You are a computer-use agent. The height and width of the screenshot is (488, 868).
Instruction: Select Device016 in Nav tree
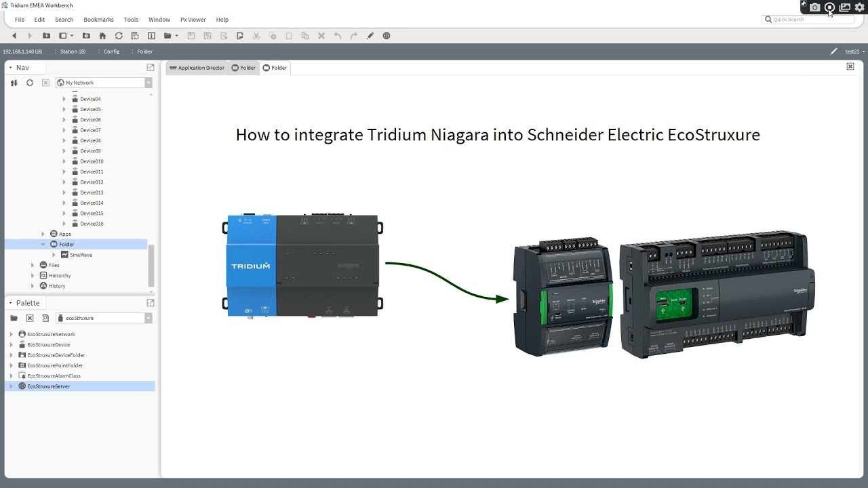(92, 224)
